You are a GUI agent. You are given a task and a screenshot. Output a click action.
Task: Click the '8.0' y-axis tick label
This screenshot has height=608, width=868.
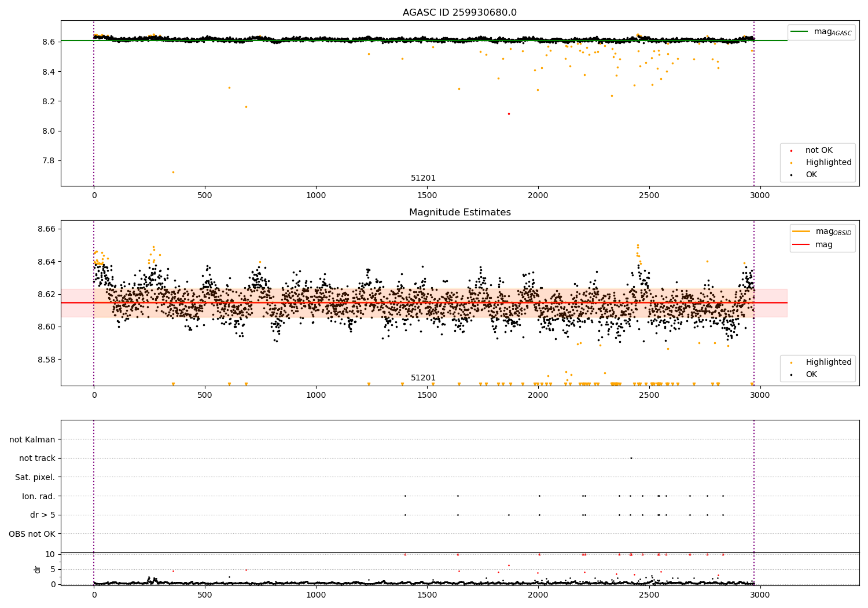pyautogui.click(x=49, y=131)
